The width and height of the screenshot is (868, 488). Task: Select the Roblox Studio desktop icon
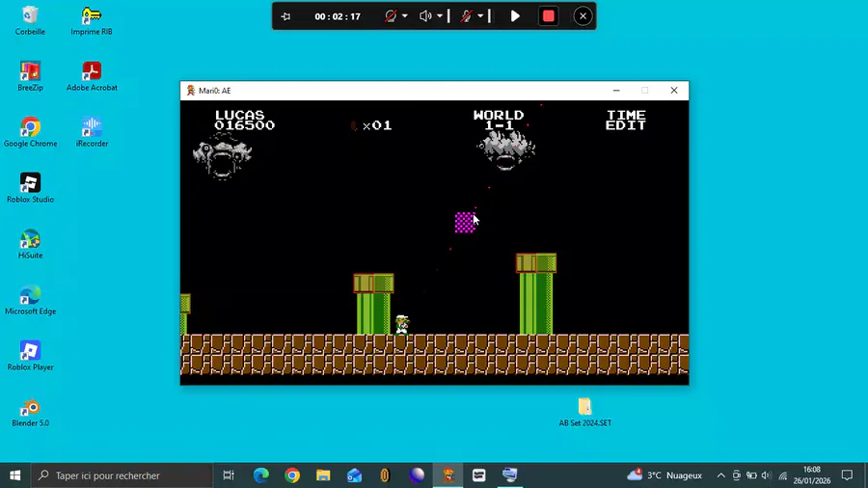tap(30, 189)
